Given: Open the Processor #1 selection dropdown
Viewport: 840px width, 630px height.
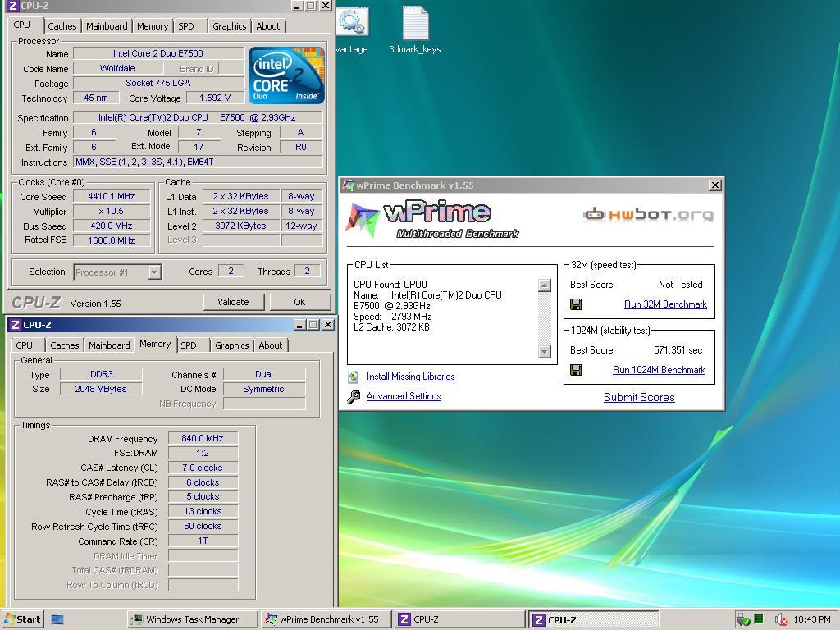Looking at the screenshot, I should (154, 272).
